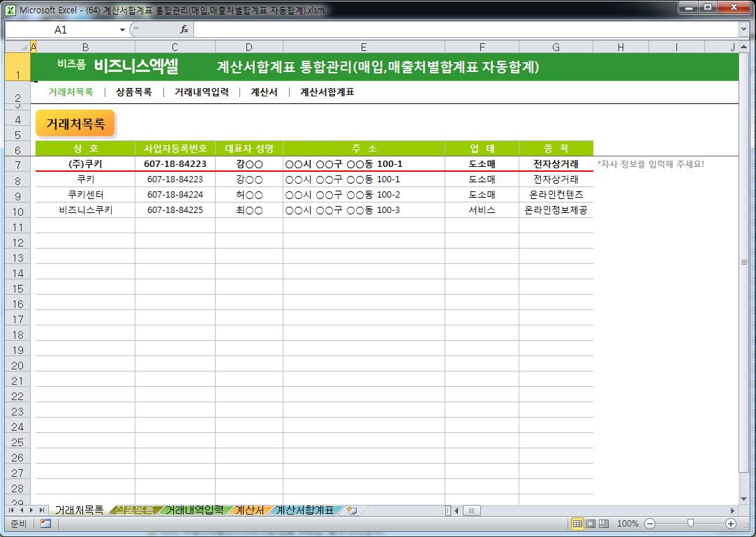Switch to Page Layout view
Screen dimensions: 756x537
pyautogui.click(x=591, y=524)
